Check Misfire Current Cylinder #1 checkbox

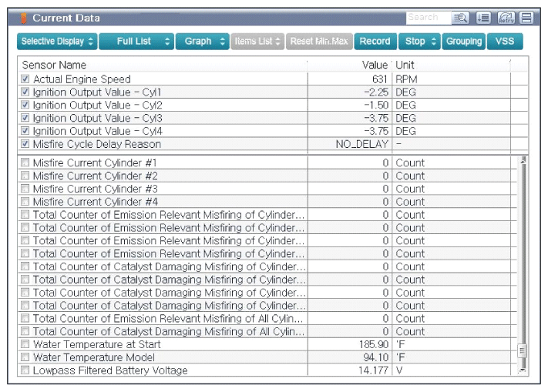[x=25, y=162]
